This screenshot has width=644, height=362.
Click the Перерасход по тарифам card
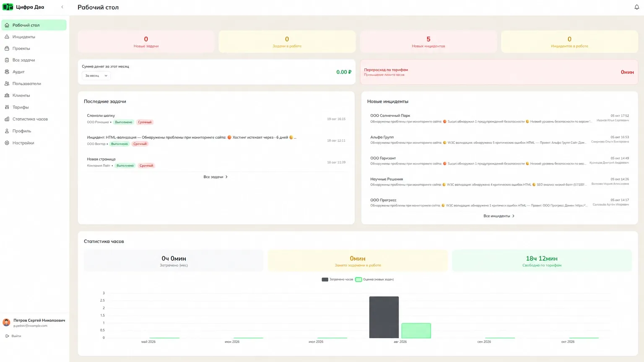coord(499,72)
